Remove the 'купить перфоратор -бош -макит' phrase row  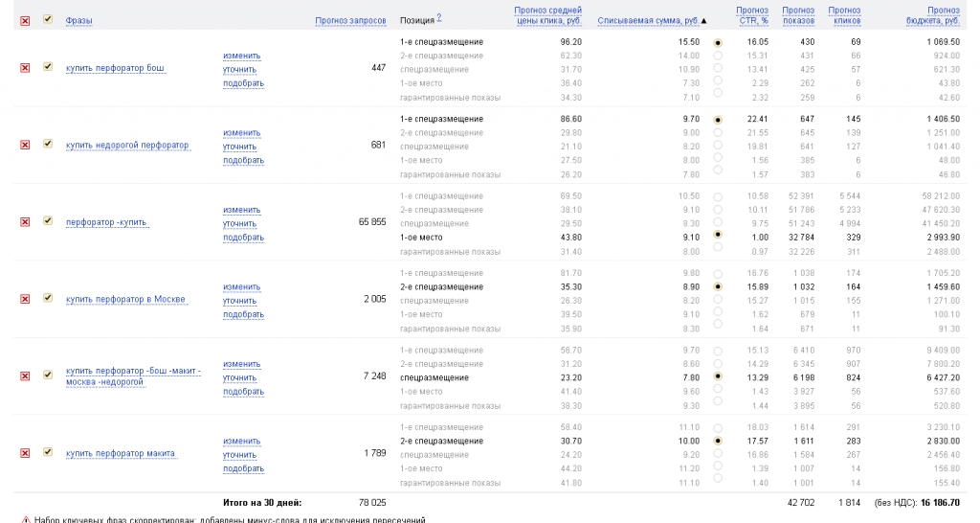tap(25, 375)
